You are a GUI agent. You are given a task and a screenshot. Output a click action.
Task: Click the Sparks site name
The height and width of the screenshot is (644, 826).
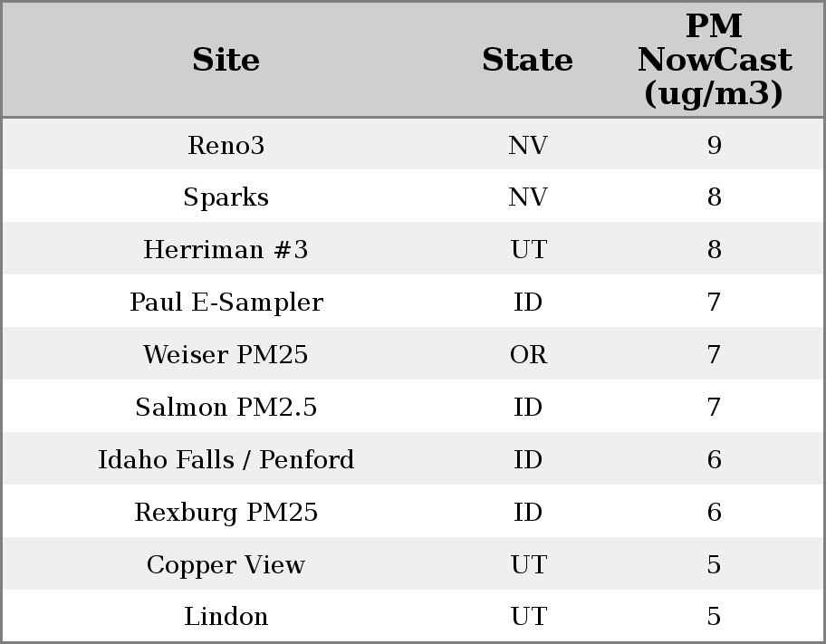[x=226, y=197]
